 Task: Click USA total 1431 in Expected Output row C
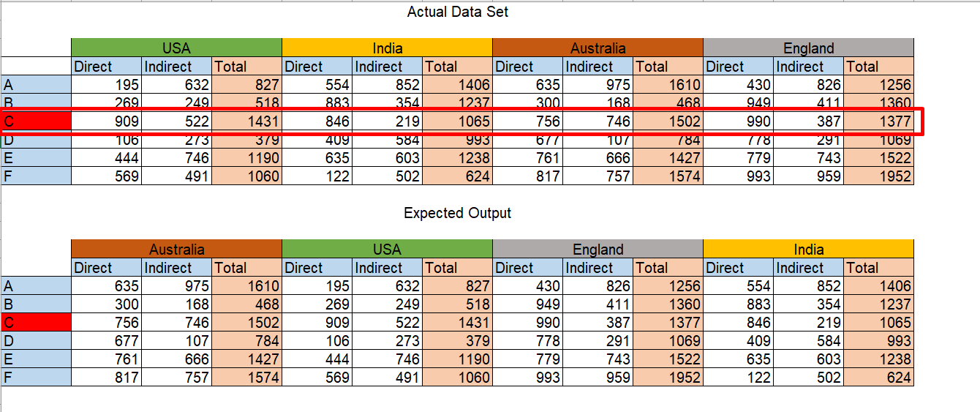point(457,322)
